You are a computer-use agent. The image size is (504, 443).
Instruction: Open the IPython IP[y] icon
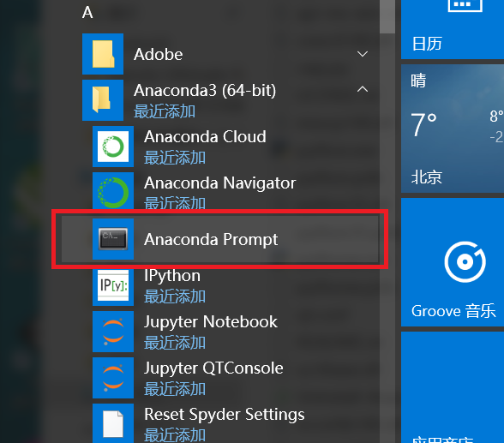click(113, 285)
